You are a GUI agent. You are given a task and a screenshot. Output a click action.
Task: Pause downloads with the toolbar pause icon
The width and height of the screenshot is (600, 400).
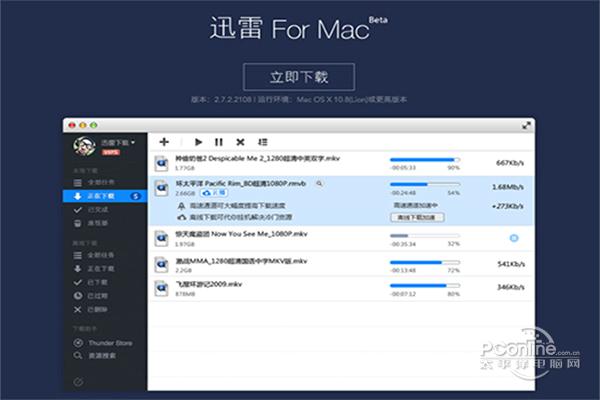point(219,142)
